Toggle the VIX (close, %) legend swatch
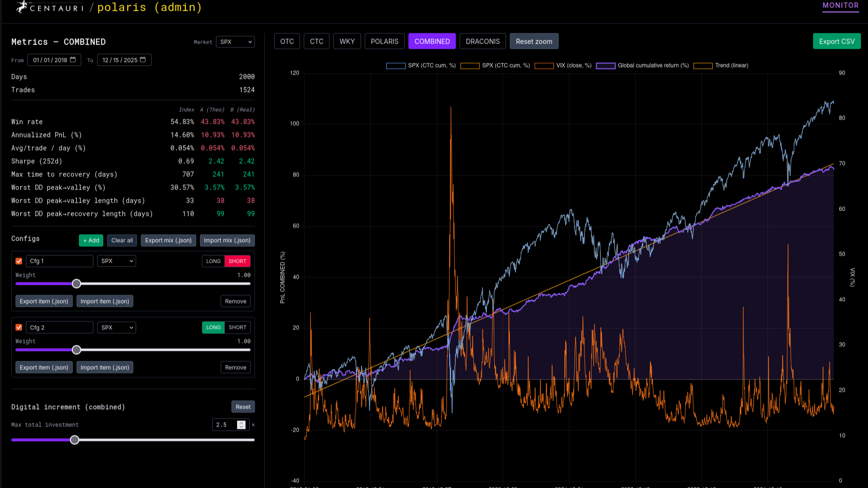Viewport: 868px width, 488px height. click(x=544, y=66)
